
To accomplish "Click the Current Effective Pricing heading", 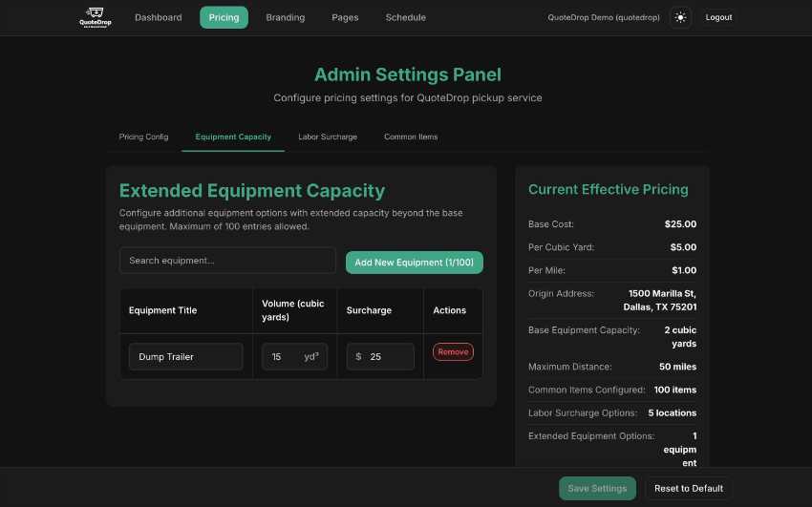I will (608, 189).
